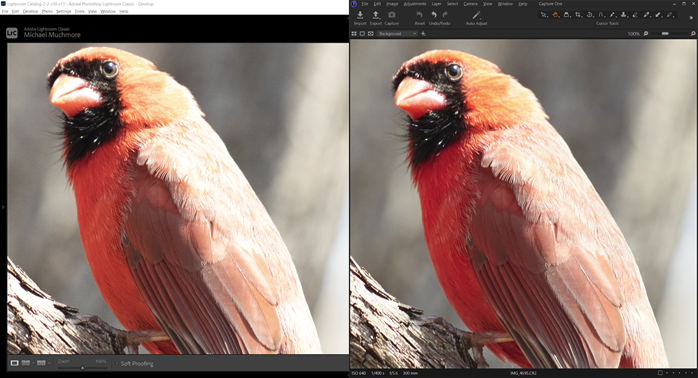Viewport: 698px width, 378px height.
Task: Click the Auto Adjust magic wand icon
Action: tap(476, 15)
